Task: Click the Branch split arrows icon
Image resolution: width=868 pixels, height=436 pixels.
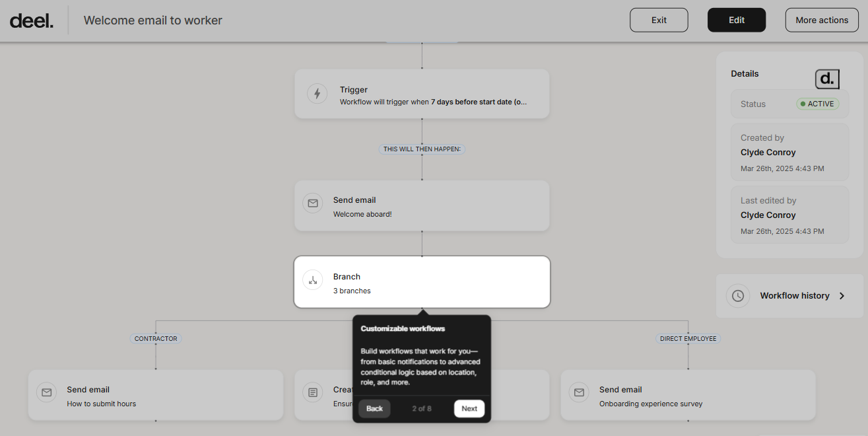Action: pyautogui.click(x=312, y=280)
